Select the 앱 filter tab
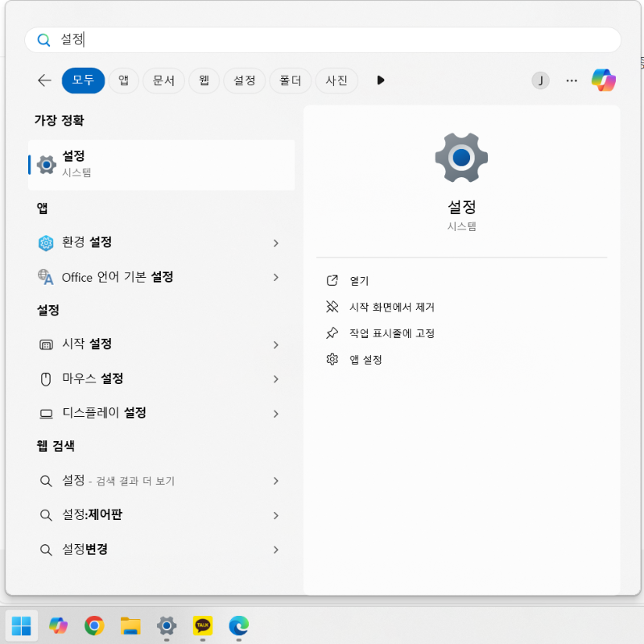 (124, 80)
